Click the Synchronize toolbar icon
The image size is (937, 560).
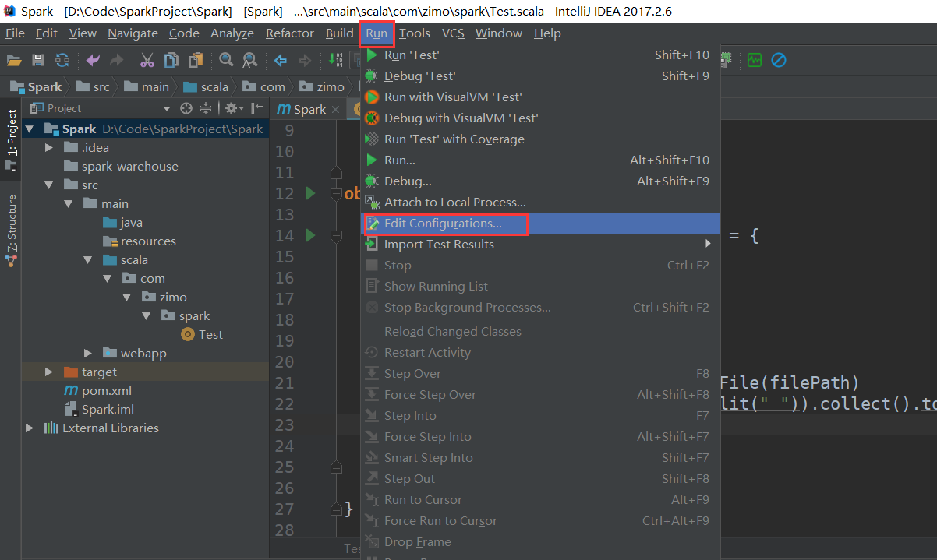click(62, 60)
